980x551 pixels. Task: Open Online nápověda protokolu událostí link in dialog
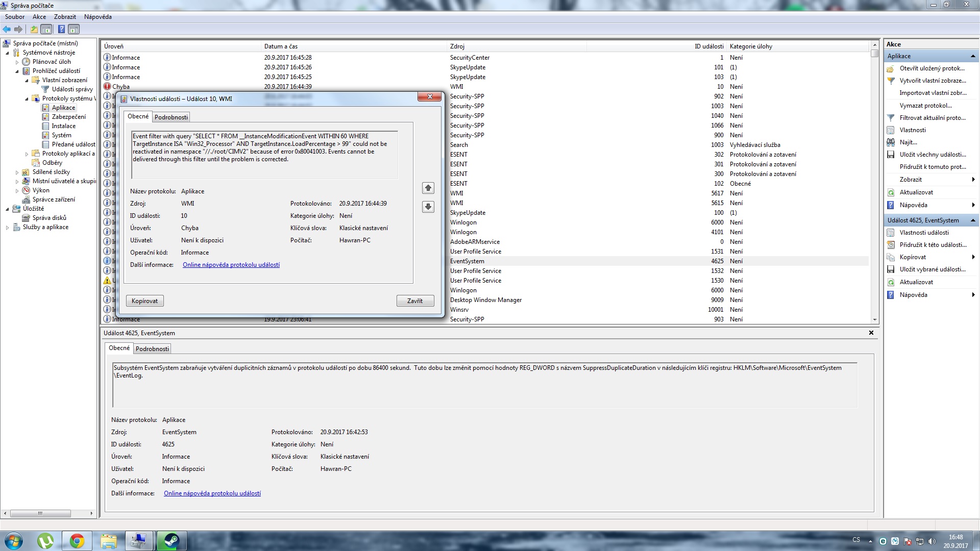(231, 265)
